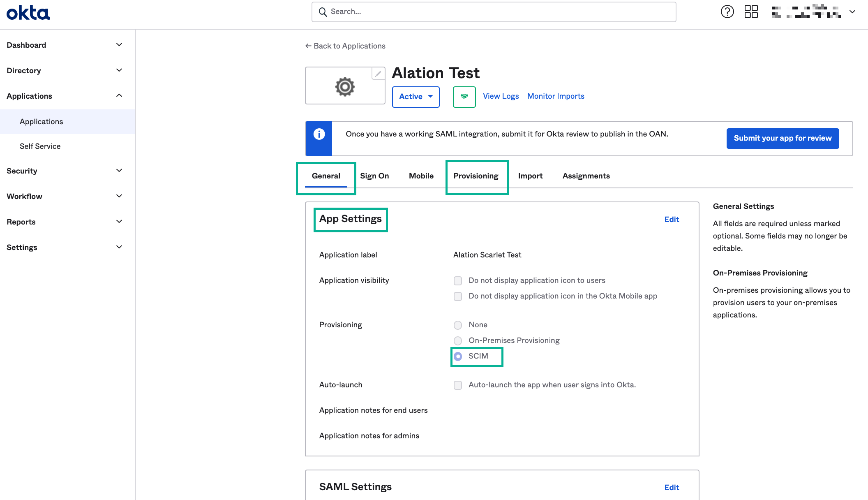Click the On-Premises Provisioning help heading

(x=760, y=273)
